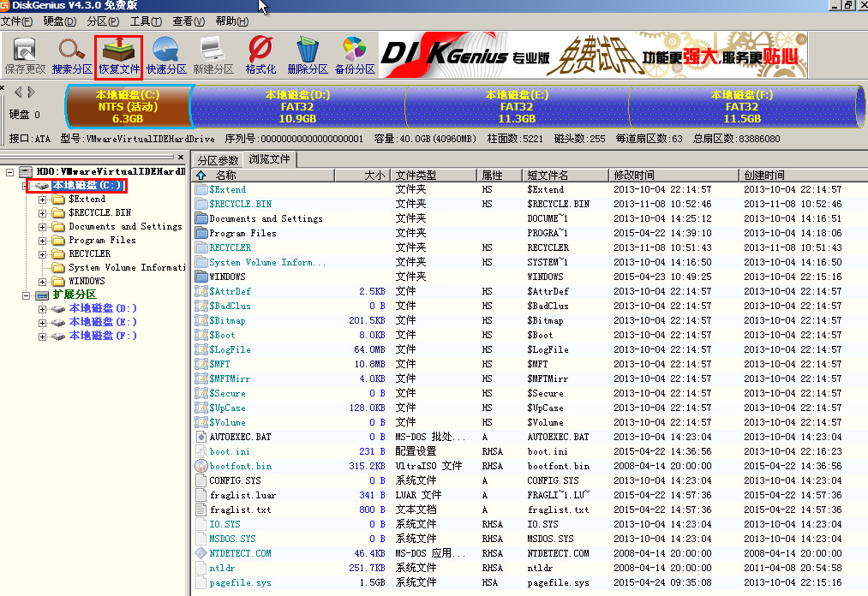Switch to the 分区参数 tab
The width and height of the screenshot is (868, 596).
[x=218, y=160]
